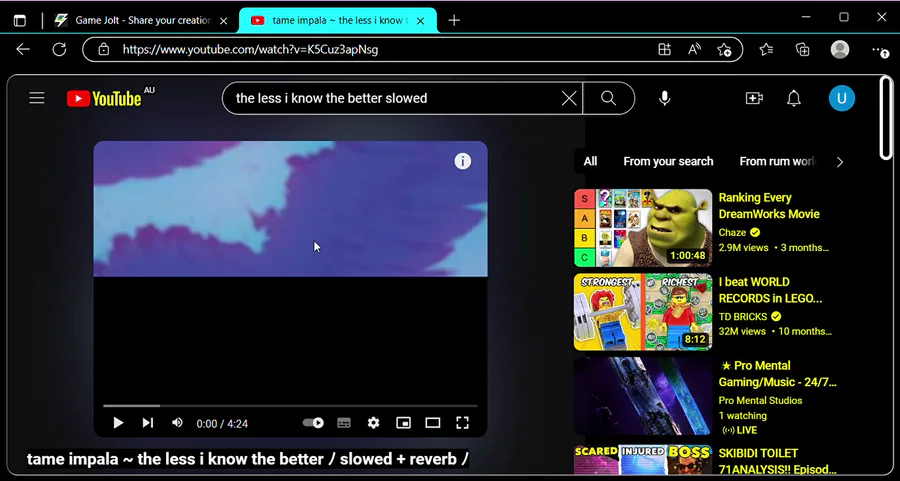
Task: Enter full screen mode
Action: click(x=462, y=423)
